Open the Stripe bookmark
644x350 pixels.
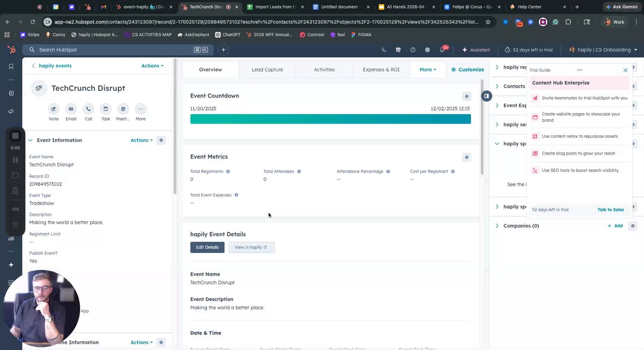click(x=30, y=35)
